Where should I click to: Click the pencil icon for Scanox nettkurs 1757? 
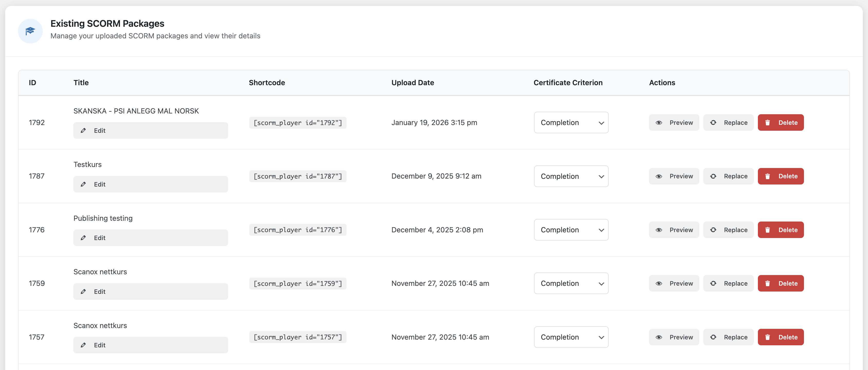point(84,345)
